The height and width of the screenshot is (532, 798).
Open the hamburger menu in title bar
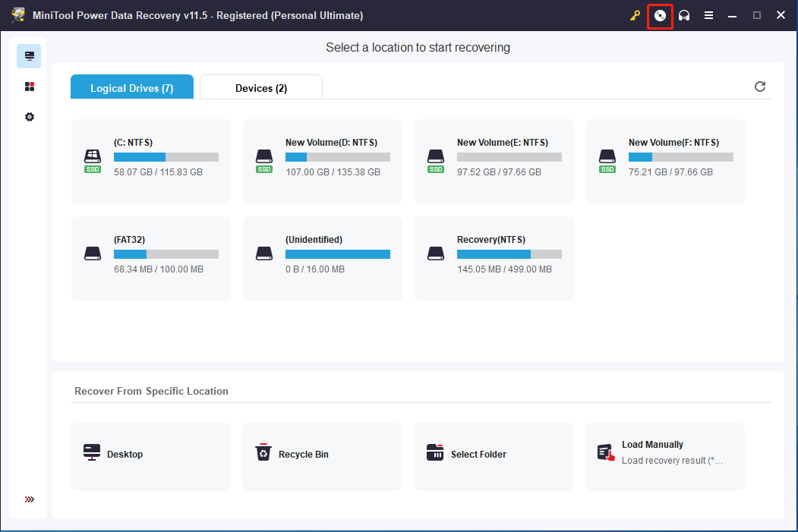708,16
